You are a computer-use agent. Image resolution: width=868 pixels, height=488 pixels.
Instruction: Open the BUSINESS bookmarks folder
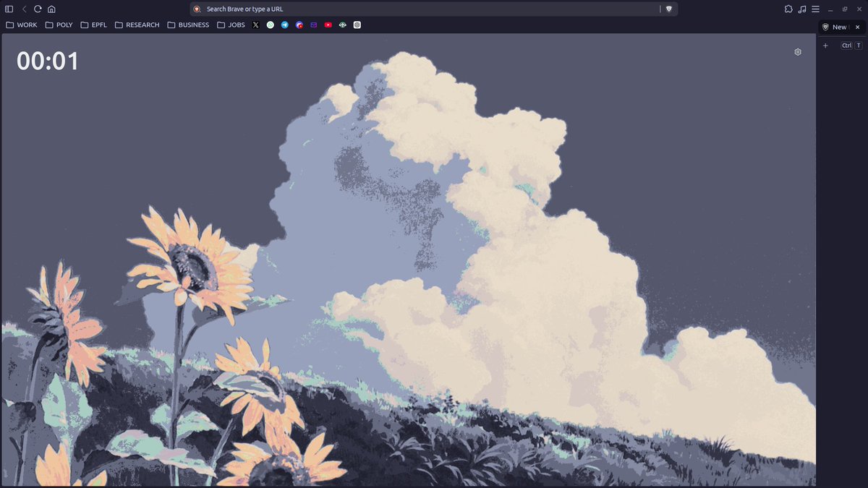coord(188,25)
